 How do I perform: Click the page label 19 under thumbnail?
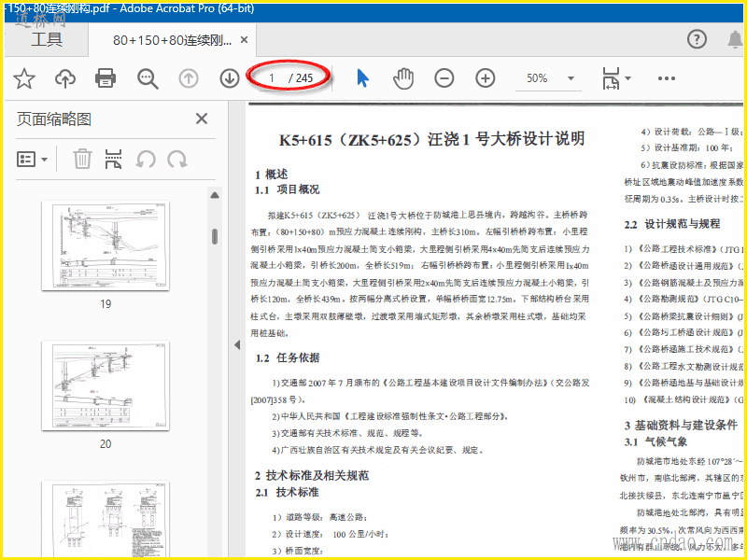pyautogui.click(x=106, y=304)
